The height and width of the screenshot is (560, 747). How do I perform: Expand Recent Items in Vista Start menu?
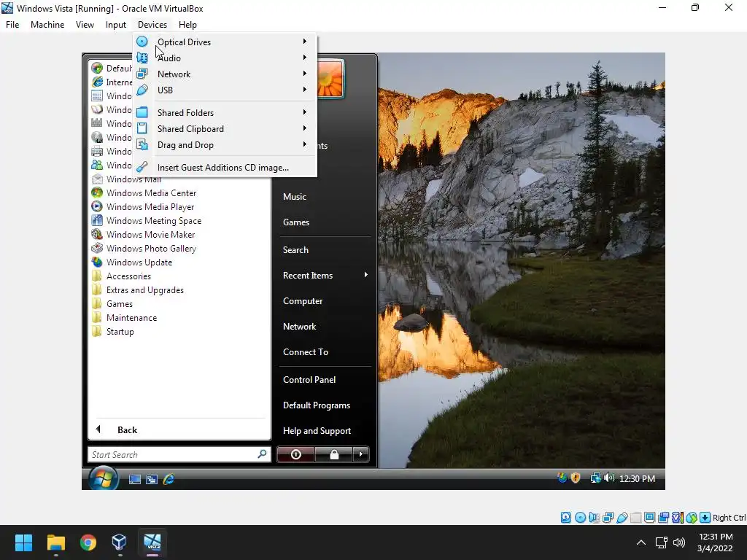point(325,275)
